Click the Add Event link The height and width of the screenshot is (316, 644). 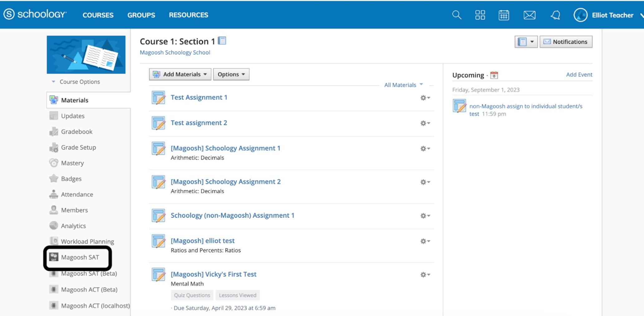[579, 74]
